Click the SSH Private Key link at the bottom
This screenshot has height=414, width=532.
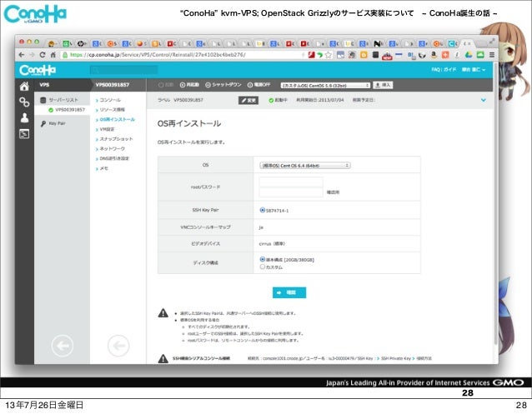[x=396, y=358]
